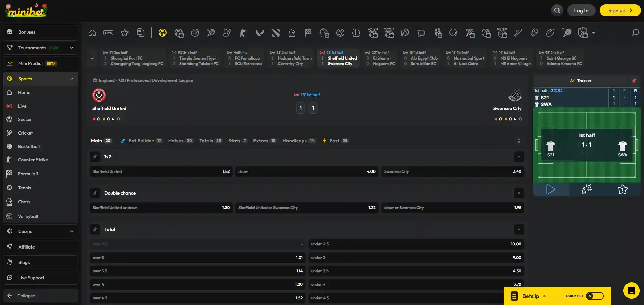Open the Fast markets tab
The height and width of the screenshot is (305, 644).
pyautogui.click(x=335, y=141)
